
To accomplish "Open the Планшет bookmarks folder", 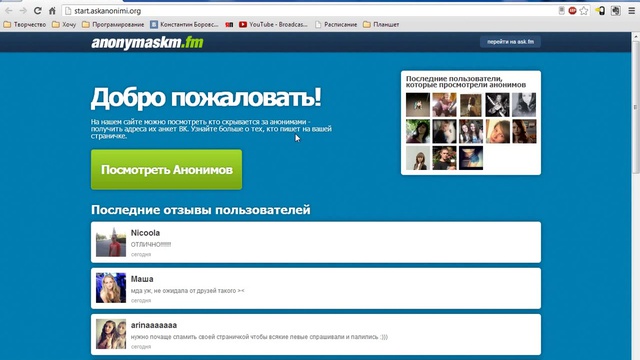I will pos(381,24).
